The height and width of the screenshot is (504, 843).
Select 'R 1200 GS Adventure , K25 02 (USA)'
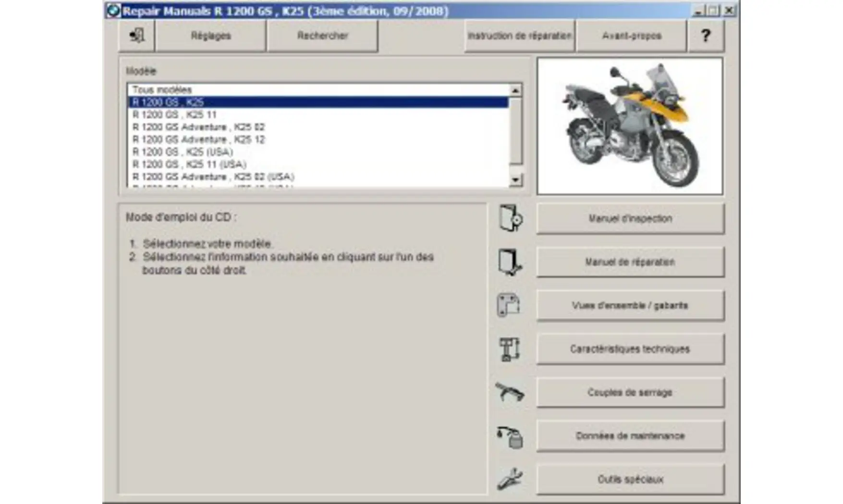point(318,177)
